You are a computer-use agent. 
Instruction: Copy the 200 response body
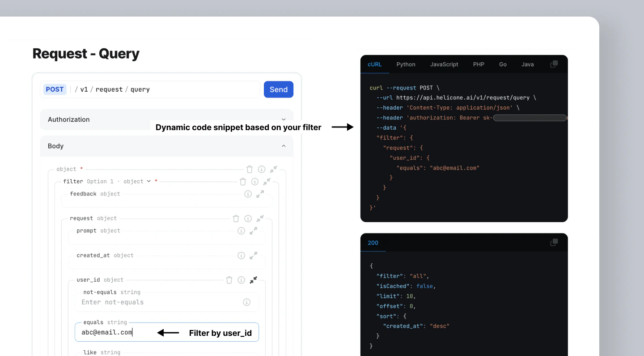point(554,242)
